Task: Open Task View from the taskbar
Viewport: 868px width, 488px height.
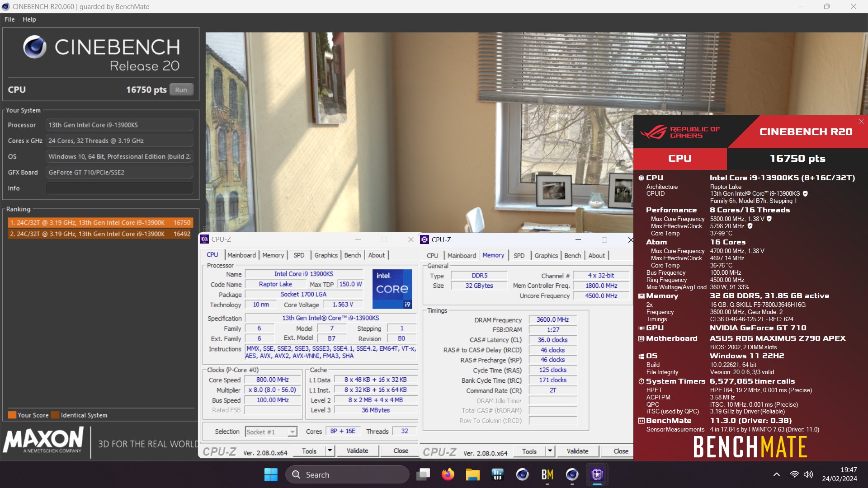Action: pos(424,474)
